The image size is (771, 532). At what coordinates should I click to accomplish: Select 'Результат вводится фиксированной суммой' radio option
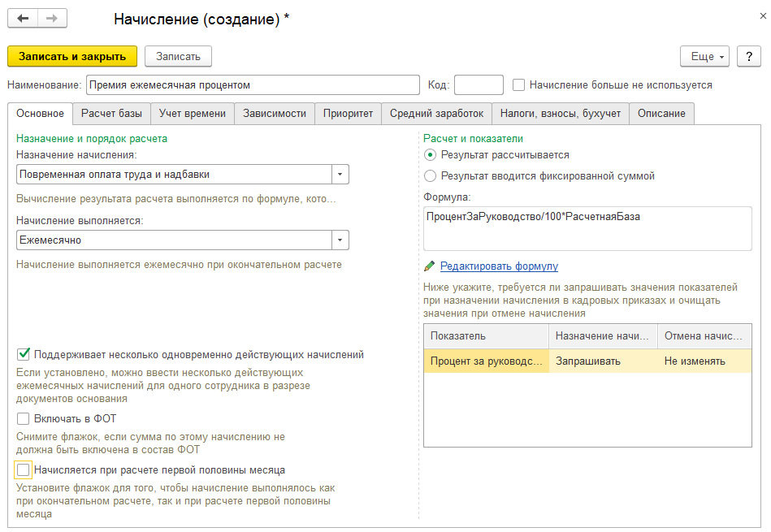pyautogui.click(x=431, y=175)
